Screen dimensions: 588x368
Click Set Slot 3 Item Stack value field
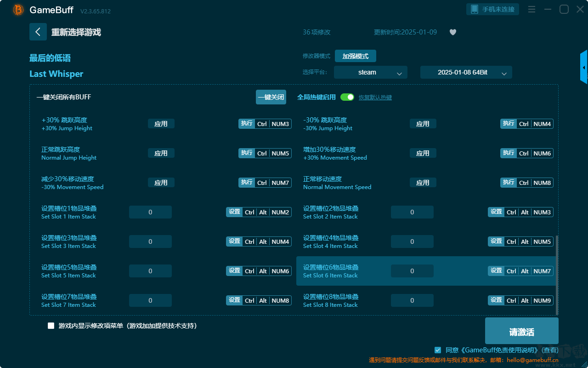(150, 241)
